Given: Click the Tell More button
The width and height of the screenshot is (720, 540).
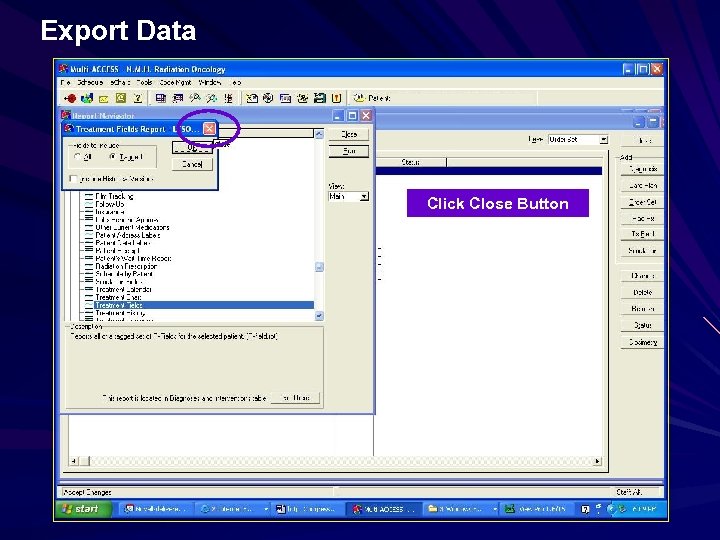Looking at the screenshot, I should click(295, 398).
